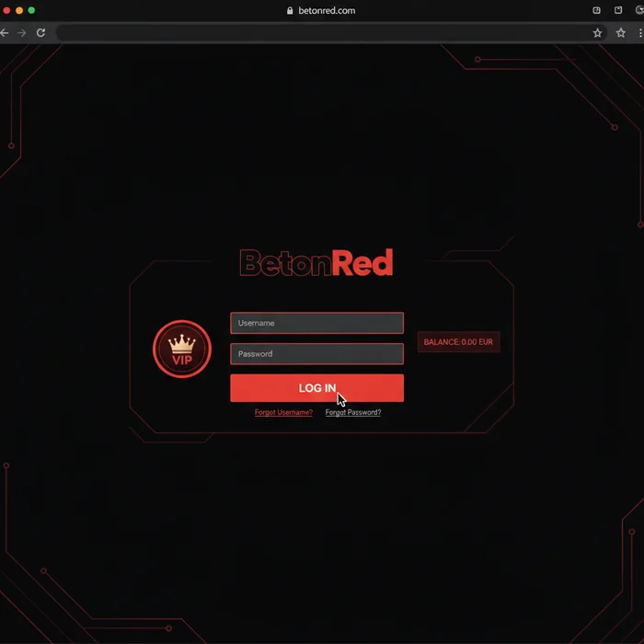Click the red LOG IN button

pos(316,387)
